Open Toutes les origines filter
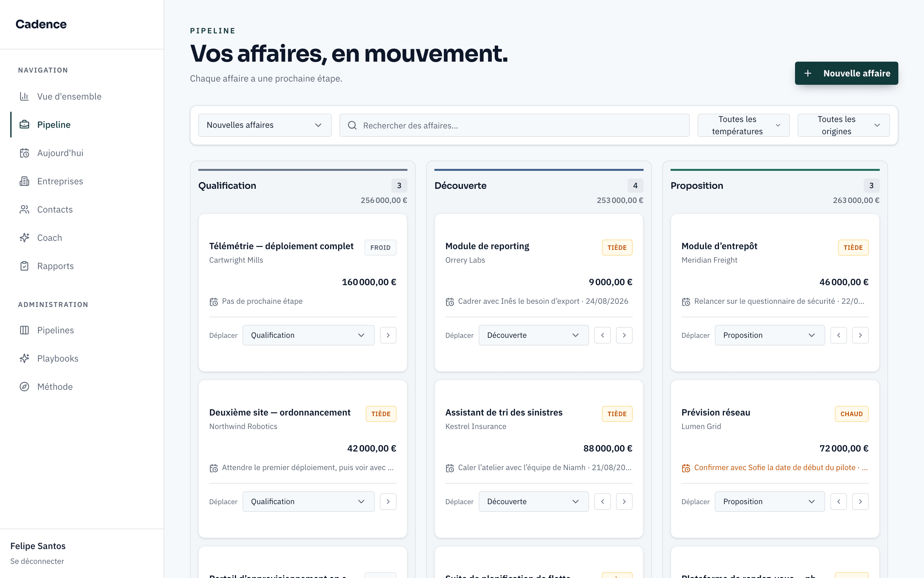924x578 pixels. coord(843,125)
